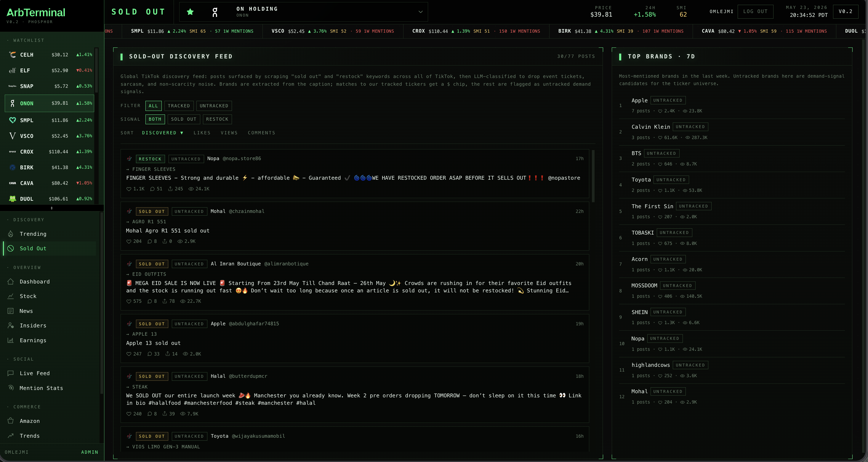Select the BOTH signal option
The image size is (868, 462).
point(155,119)
